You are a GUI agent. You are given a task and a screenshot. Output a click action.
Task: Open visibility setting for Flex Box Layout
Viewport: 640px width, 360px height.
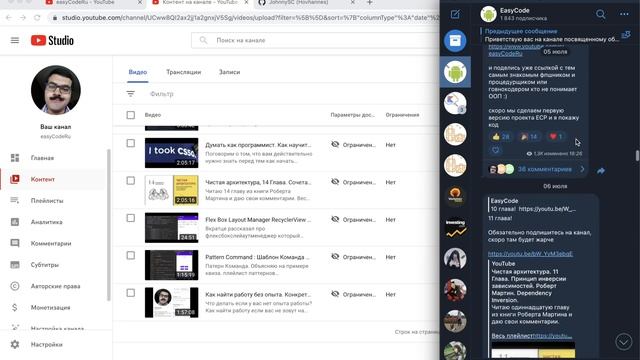pyautogui.click(x=353, y=220)
